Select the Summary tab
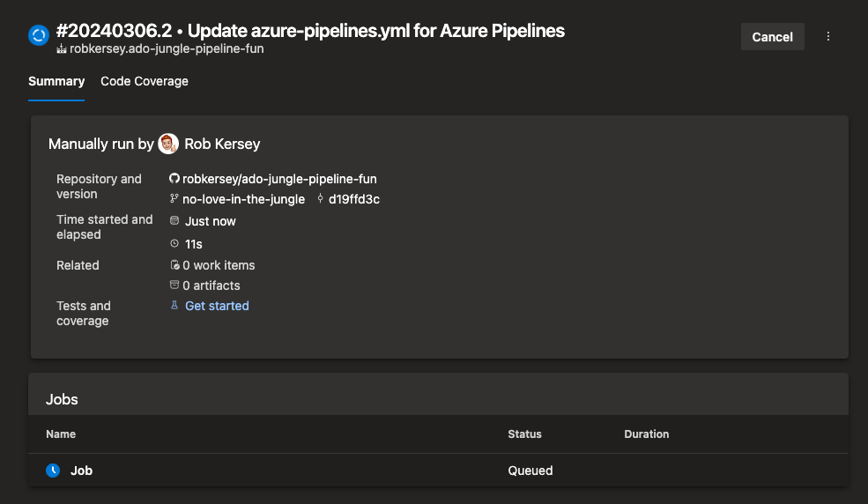868x504 pixels. click(x=56, y=81)
